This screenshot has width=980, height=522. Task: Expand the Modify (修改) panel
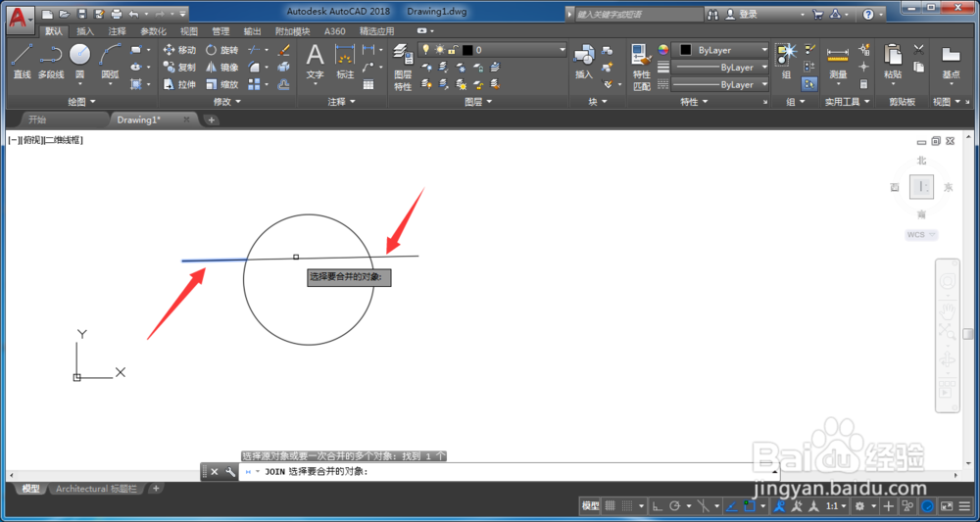tap(227, 101)
